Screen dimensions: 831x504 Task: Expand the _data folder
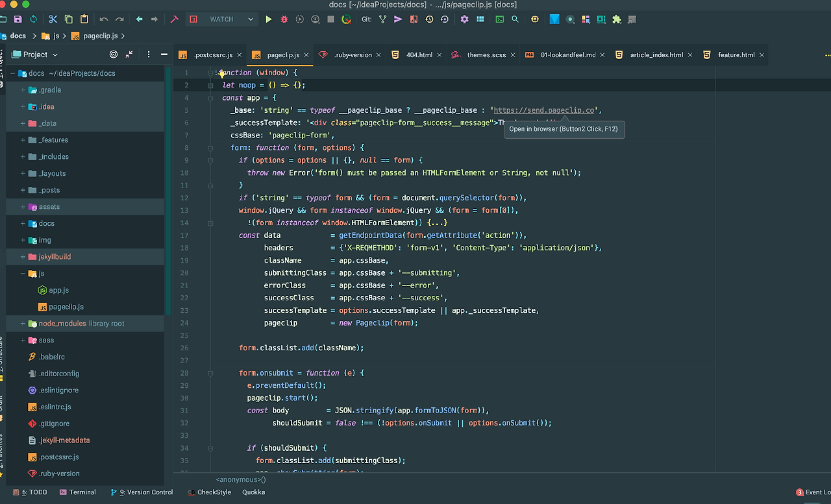[23, 123]
